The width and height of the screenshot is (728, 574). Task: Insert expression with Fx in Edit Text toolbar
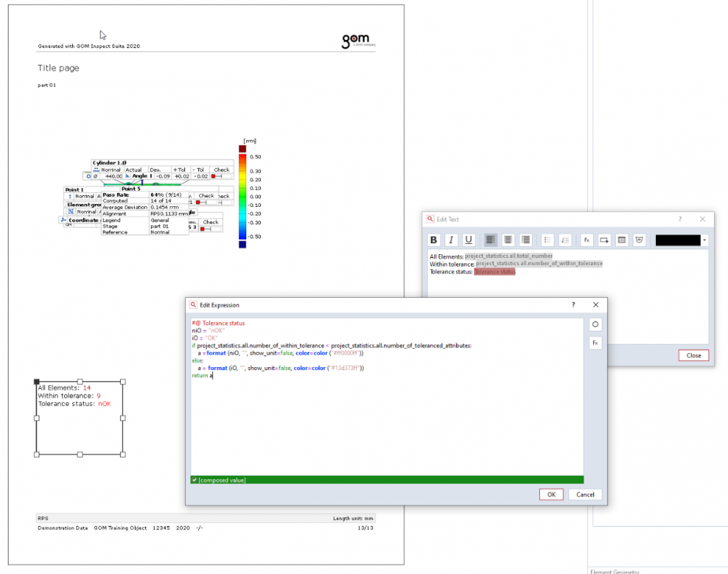587,240
